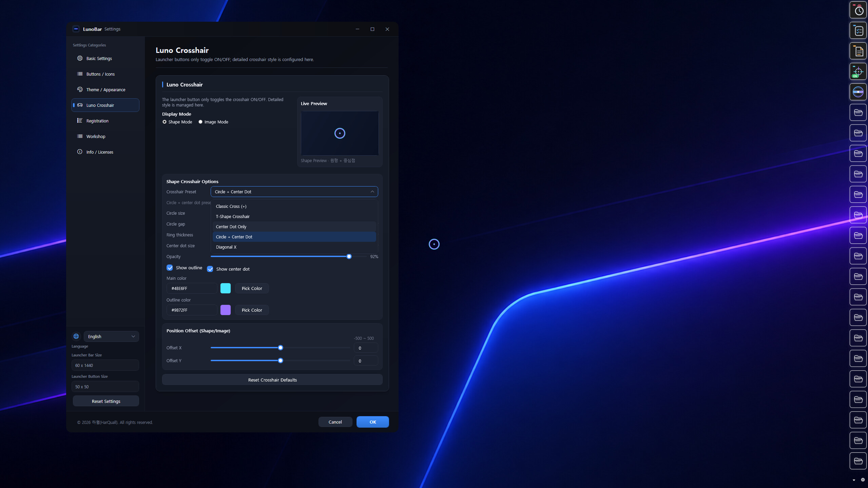This screenshot has width=868, height=488.
Task: Minimize the LunoBar Settings window
Action: pyautogui.click(x=357, y=29)
